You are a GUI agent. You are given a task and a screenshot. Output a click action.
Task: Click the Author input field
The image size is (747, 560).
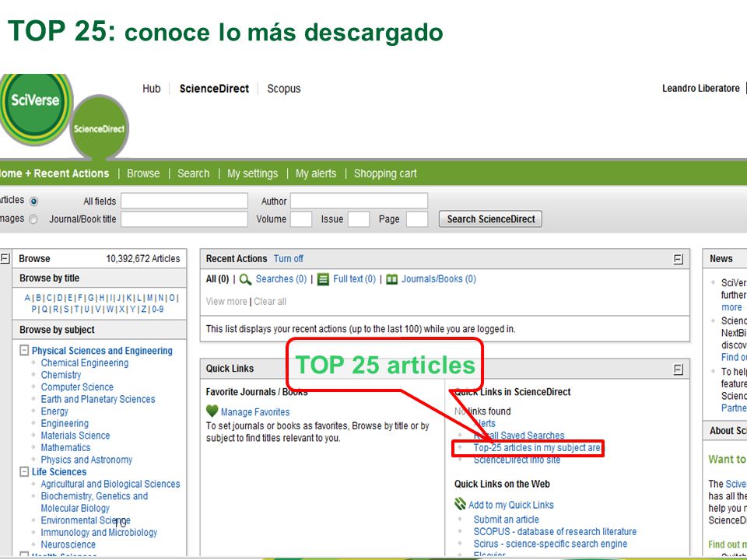359,201
